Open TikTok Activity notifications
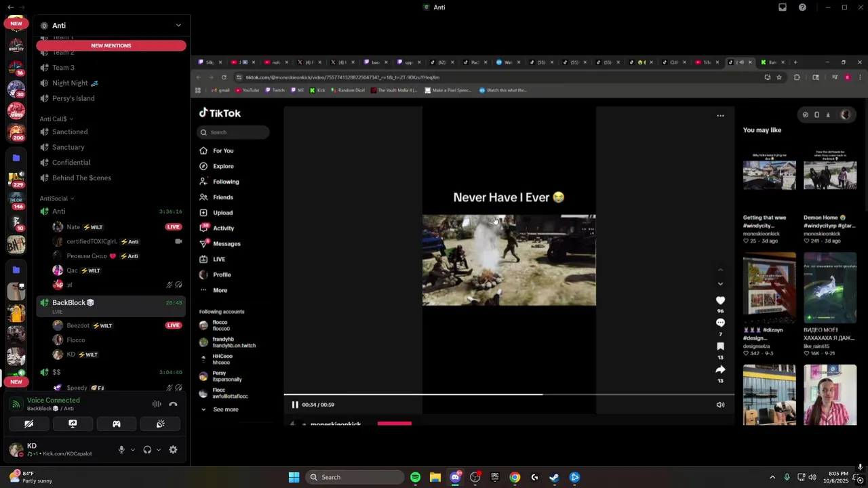868x488 pixels. pyautogui.click(x=223, y=228)
